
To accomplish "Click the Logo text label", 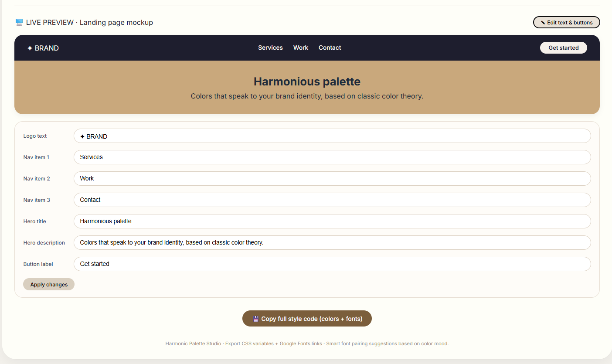I will coord(35,136).
